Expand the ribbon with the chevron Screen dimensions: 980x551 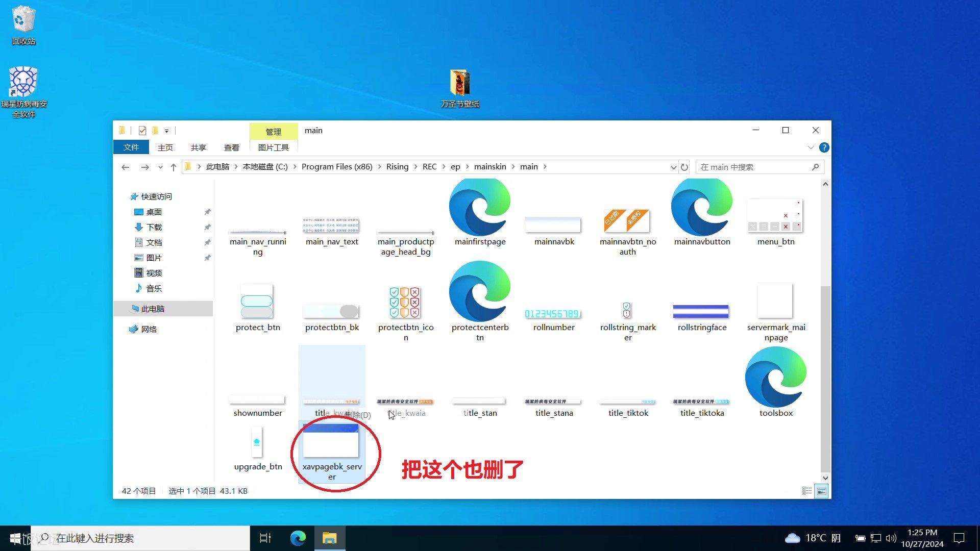[x=811, y=147]
